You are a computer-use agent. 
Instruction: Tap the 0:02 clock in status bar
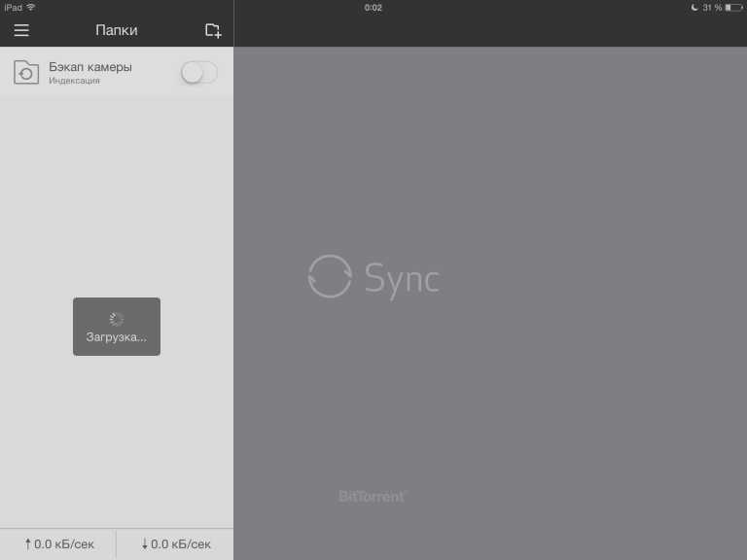coord(373,8)
